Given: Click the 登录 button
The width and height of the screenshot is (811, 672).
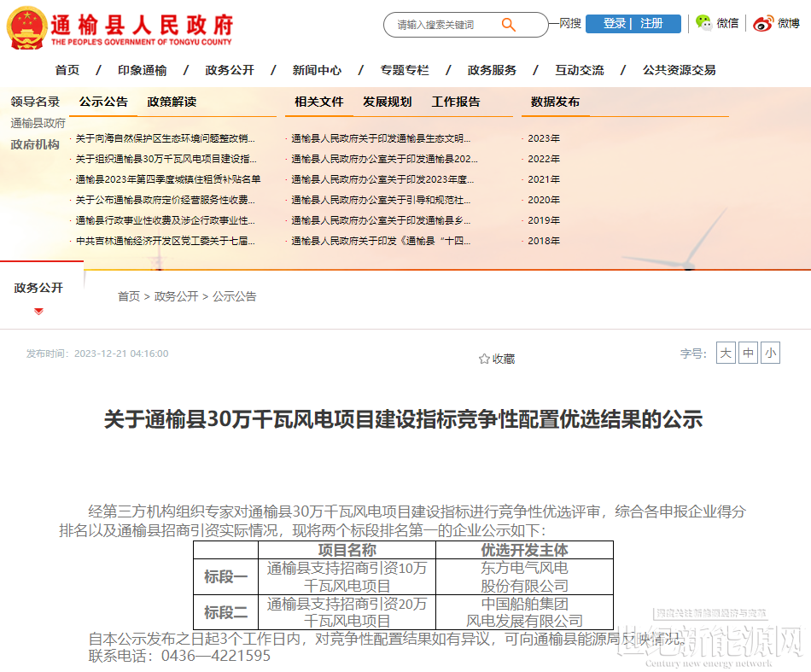Looking at the screenshot, I should [x=614, y=24].
